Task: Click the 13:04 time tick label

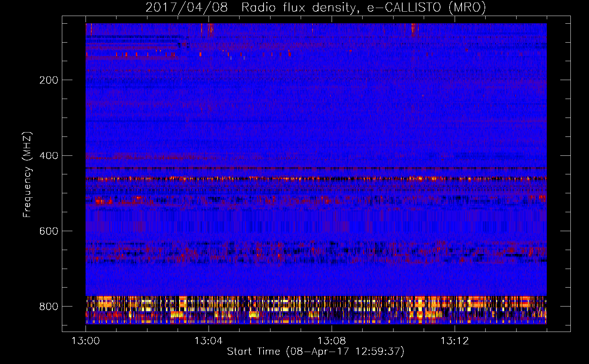Action: 208,341
